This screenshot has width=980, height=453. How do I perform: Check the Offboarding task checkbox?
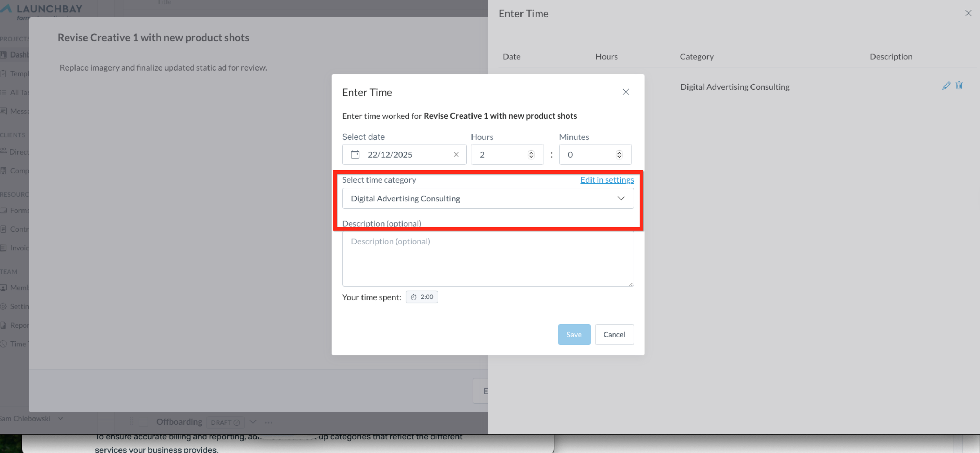click(143, 422)
